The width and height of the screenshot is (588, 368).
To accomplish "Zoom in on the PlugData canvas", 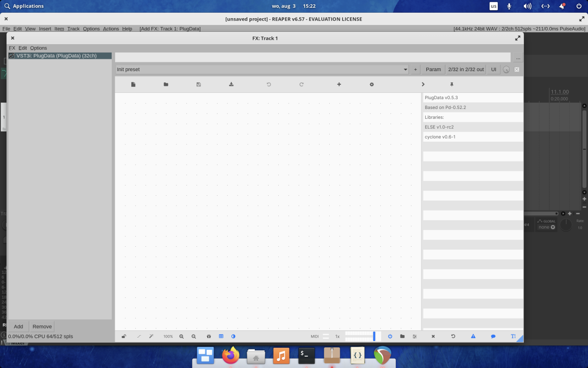I will tap(181, 337).
